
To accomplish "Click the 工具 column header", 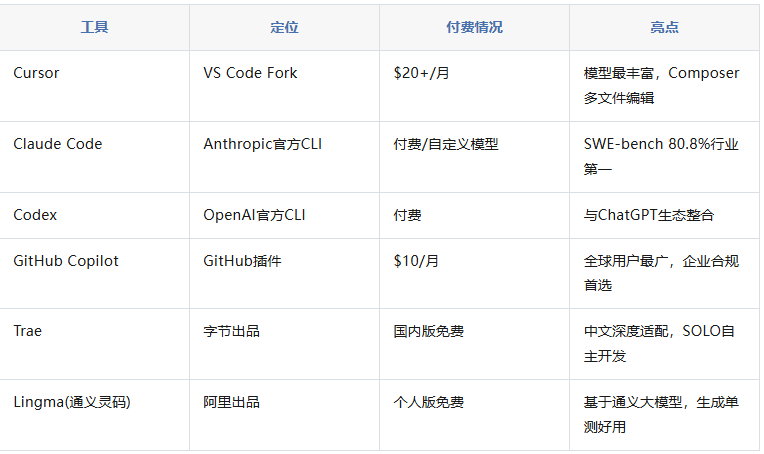I will (x=95, y=27).
